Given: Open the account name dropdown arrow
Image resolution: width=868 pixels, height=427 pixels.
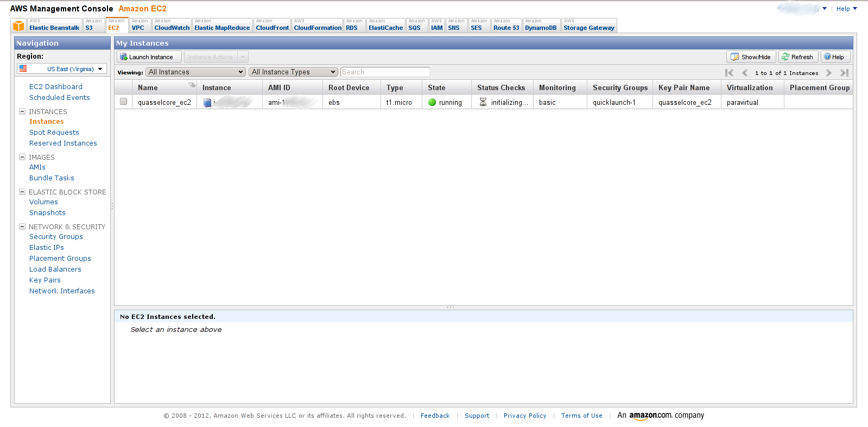Looking at the screenshot, I should (x=825, y=9).
